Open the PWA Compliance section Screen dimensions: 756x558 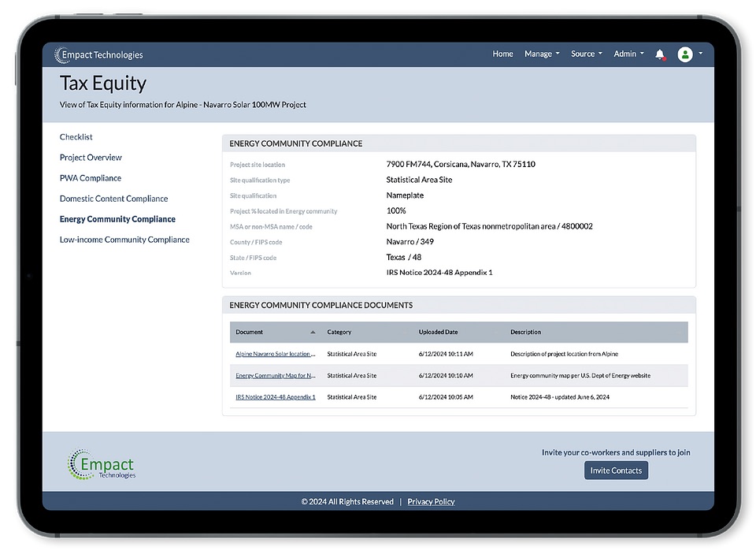point(90,177)
